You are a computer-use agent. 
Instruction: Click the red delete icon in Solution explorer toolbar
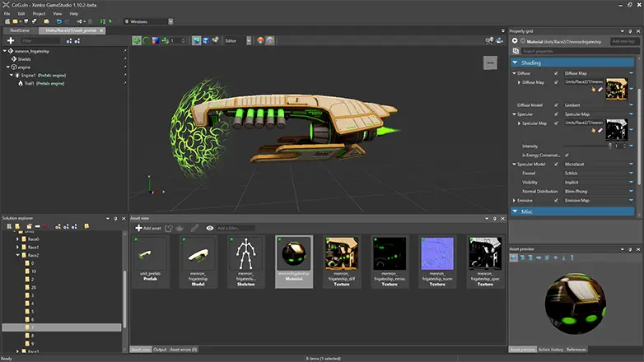45,226
